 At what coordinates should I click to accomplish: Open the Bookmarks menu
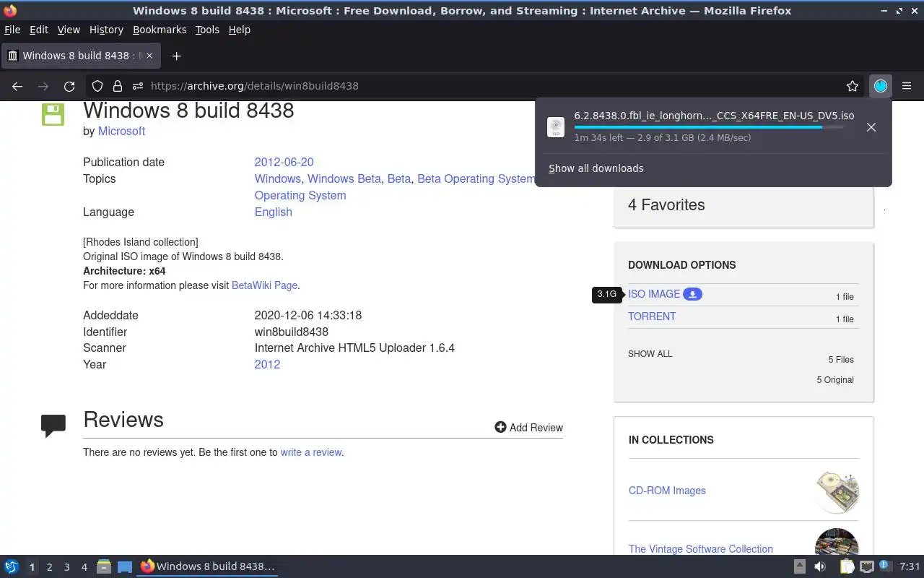pos(160,30)
